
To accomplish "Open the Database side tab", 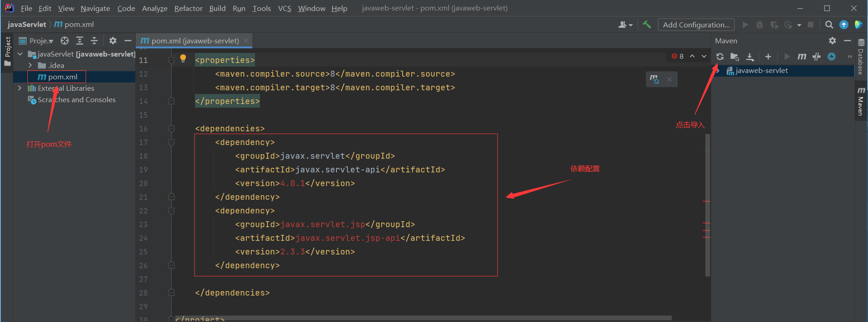I will click(x=861, y=57).
